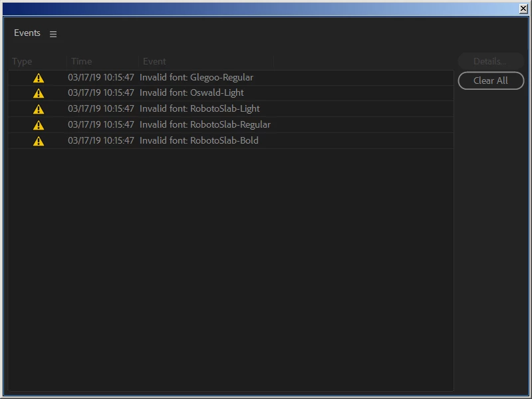
Task: Select the Events panel tab
Action: pyautogui.click(x=27, y=33)
